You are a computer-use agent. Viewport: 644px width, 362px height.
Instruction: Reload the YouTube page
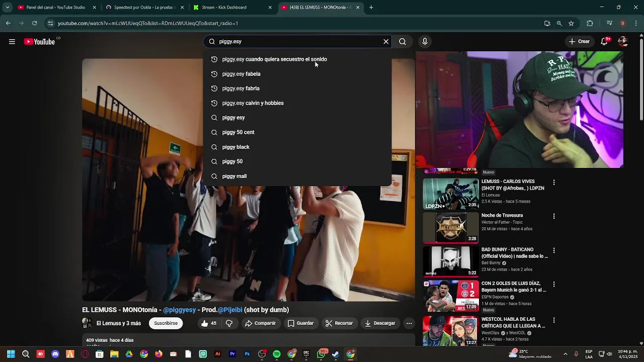(x=34, y=23)
